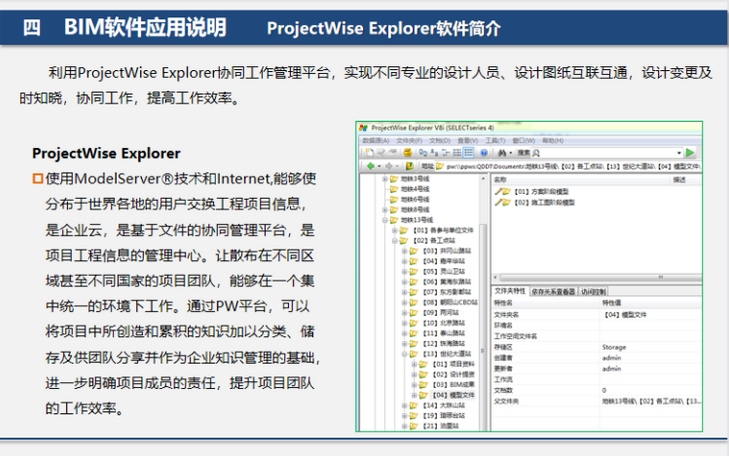Open the 文件夹(F) menu
Screen dimensions: 729x456
click(x=409, y=140)
